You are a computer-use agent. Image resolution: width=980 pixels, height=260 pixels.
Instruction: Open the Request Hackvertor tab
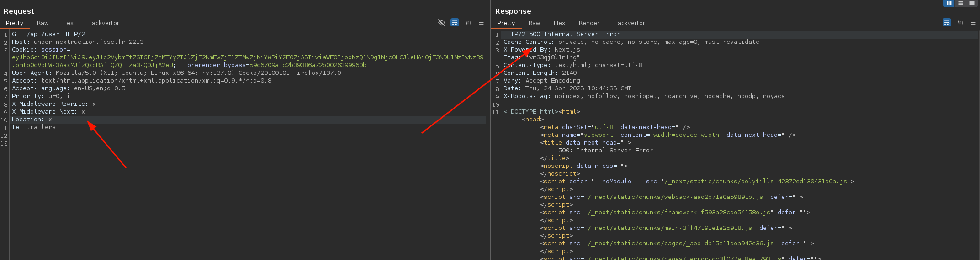103,23
